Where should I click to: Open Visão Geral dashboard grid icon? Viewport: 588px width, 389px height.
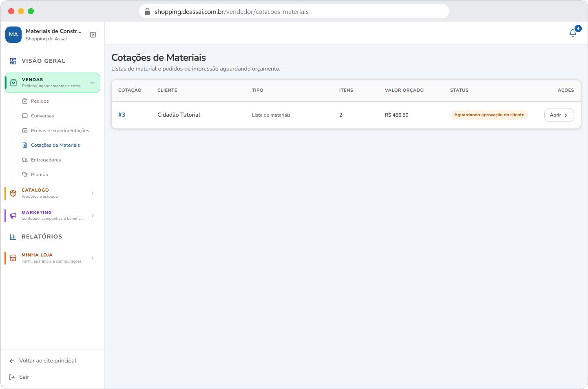tap(13, 61)
